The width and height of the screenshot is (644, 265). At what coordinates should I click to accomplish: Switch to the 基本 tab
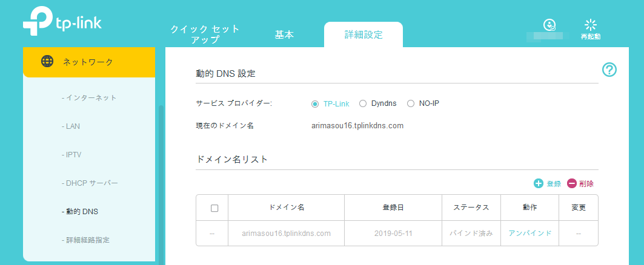284,35
